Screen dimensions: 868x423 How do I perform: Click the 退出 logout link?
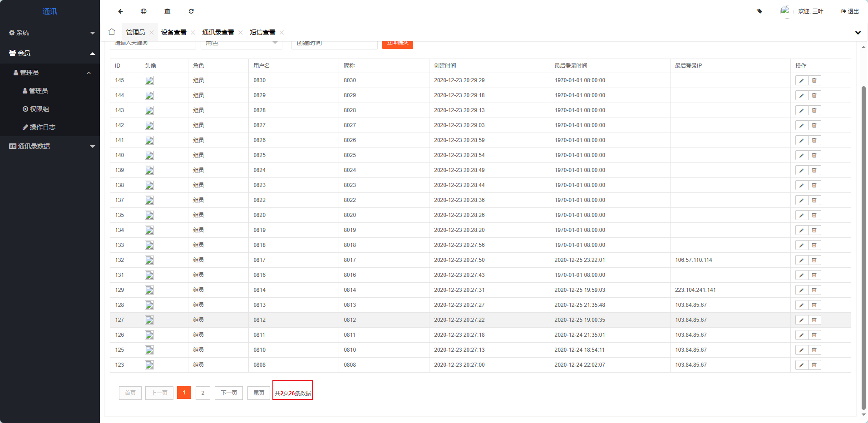850,11
